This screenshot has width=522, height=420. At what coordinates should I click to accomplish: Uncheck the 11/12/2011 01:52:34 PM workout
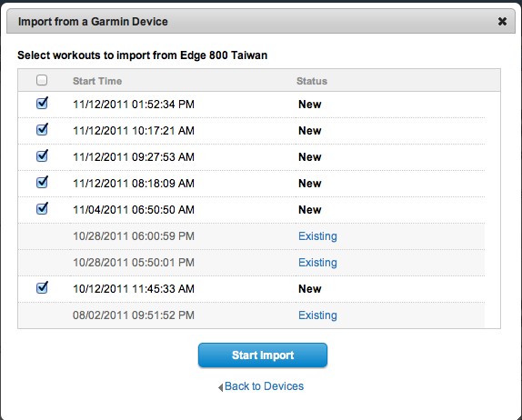[x=42, y=103]
